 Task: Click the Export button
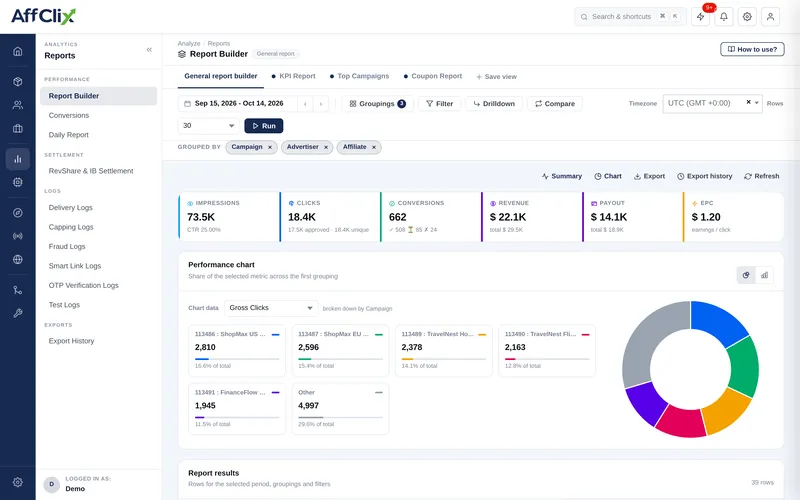pyautogui.click(x=649, y=176)
